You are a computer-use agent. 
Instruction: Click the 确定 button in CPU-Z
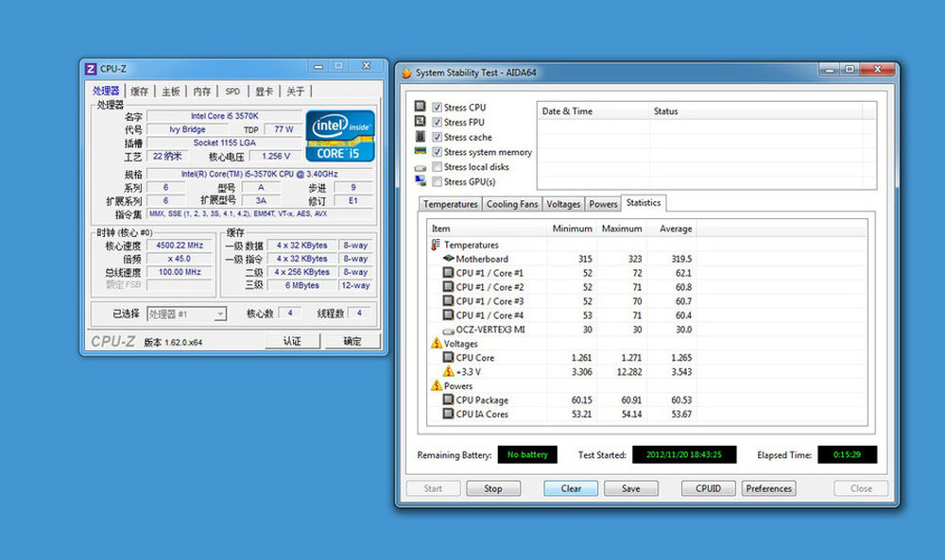(x=352, y=342)
